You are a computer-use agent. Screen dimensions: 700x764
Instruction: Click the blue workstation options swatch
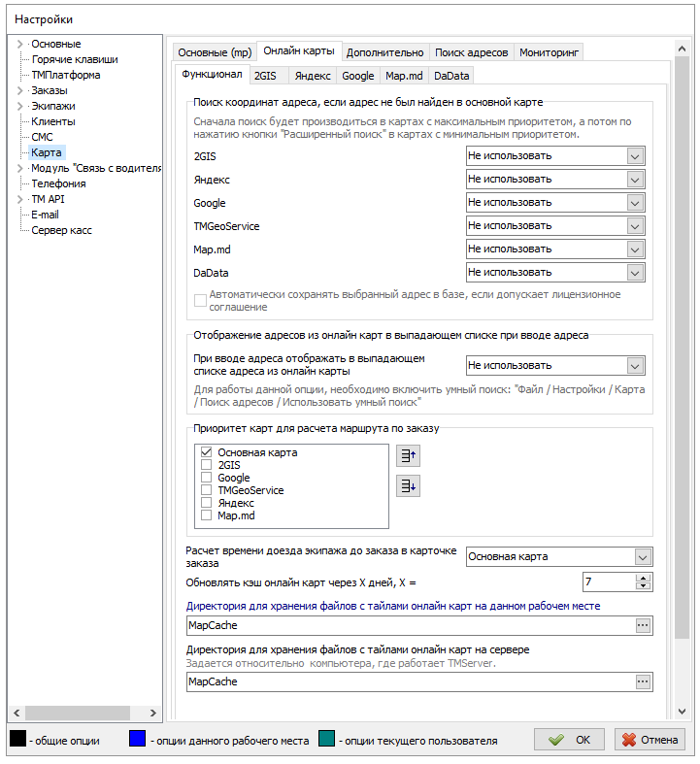tap(137, 740)
